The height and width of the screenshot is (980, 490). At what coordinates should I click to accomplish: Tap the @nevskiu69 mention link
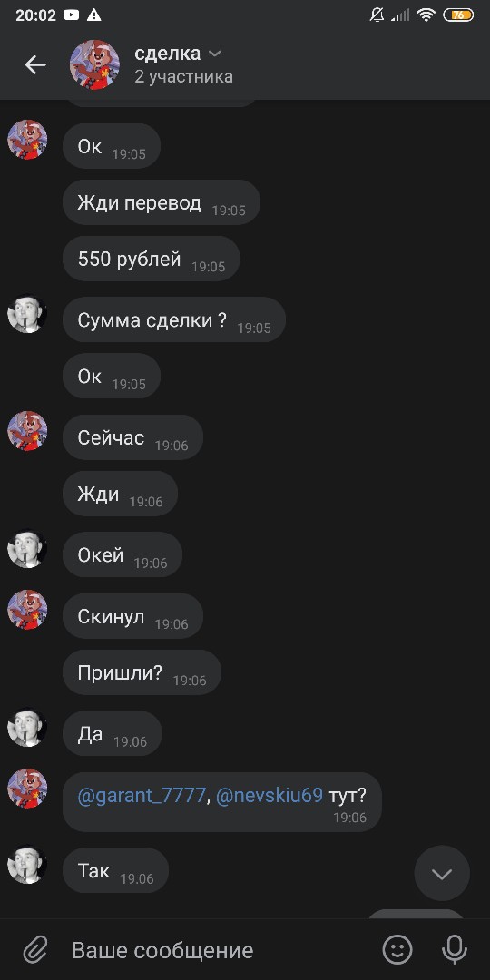tap(269, 795)
